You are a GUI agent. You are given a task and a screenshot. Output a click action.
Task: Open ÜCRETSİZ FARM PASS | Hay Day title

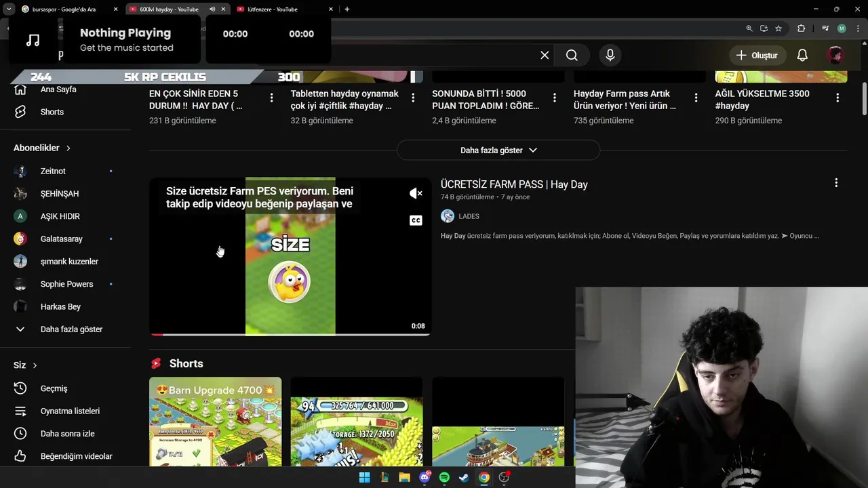coord(514,184)
